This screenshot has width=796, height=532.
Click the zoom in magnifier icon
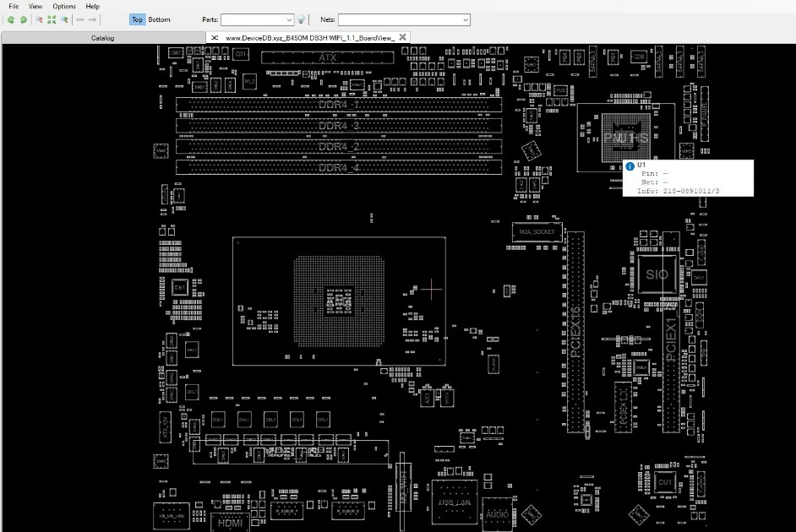click(x=64, y=19)
